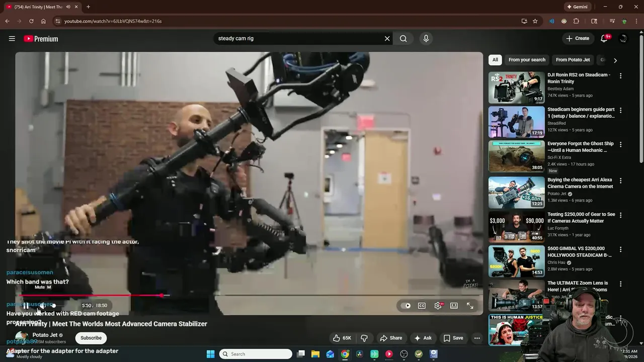This screenshot has height=362, width=644.
Task: Open options for DJI Ronin RS2 video
Action: click(x=620, y=76)
